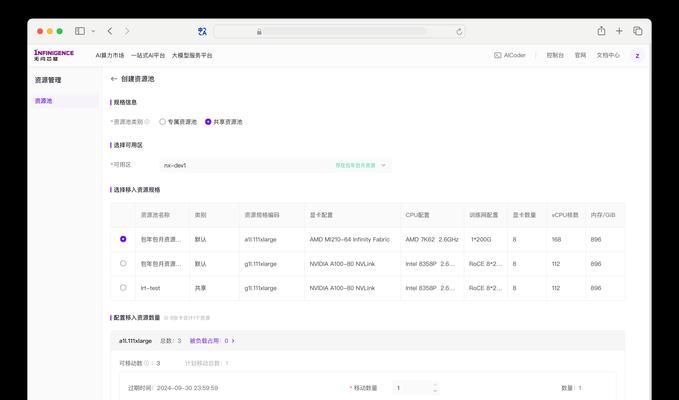Open the 大模型服务平台 menu
The image size is (679, 400).
[x=192, y=55]
